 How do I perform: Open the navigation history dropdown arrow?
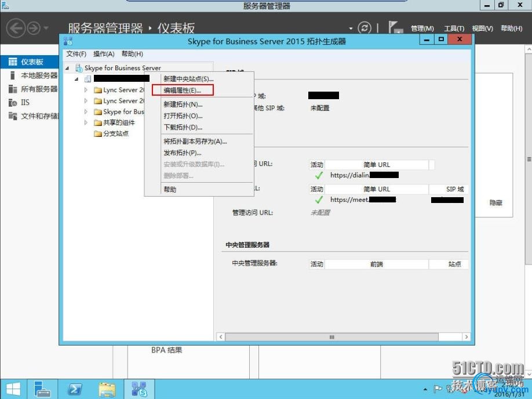tap(46, 28)
